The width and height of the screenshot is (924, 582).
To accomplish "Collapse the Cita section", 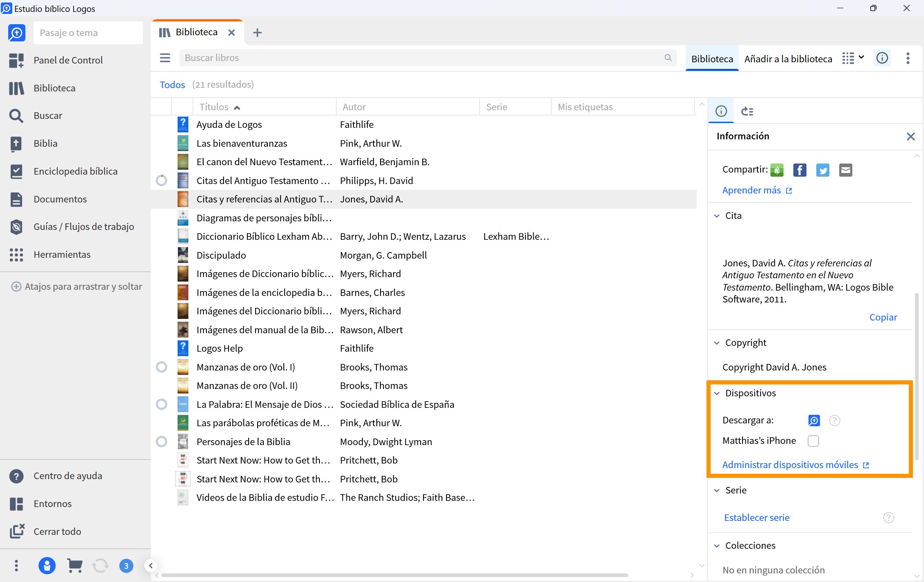I will click(717, 216).
